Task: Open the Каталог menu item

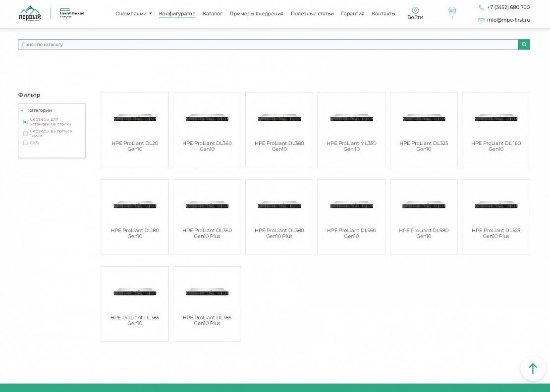Action: click(213, 14)
